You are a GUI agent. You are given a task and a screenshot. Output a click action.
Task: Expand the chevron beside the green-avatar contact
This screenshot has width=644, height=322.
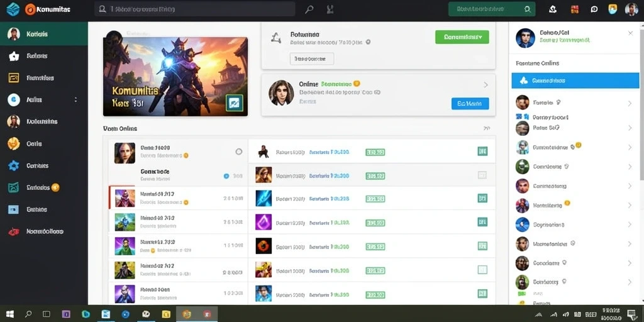tap(630, 167)
